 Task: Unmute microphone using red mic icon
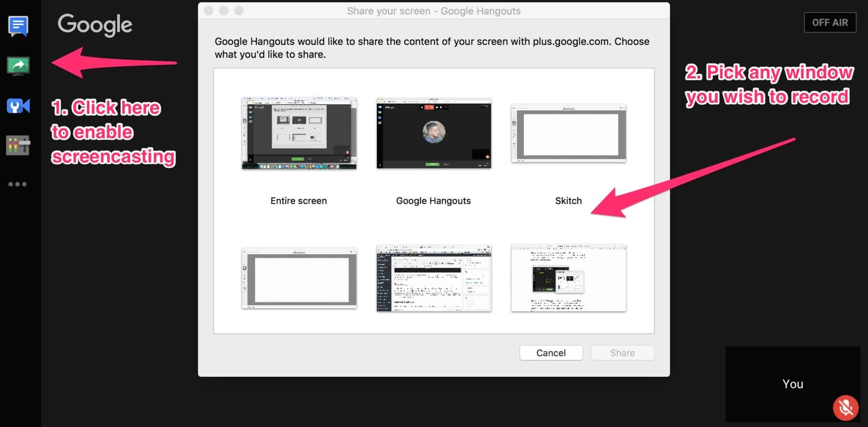846,408
